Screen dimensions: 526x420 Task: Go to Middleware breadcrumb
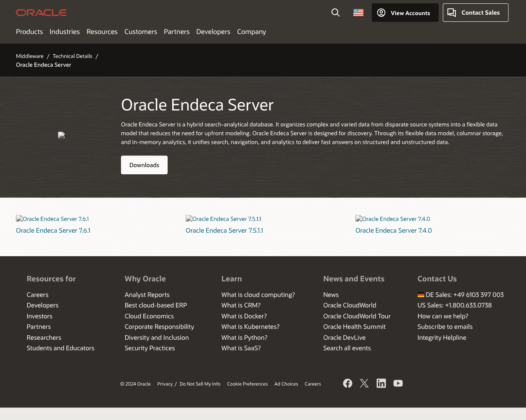[30, 56]
